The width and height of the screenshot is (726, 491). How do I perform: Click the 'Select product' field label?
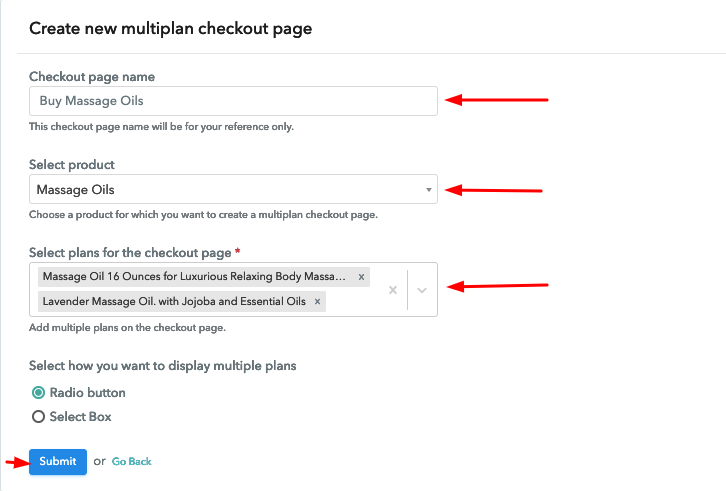[72, 164]
